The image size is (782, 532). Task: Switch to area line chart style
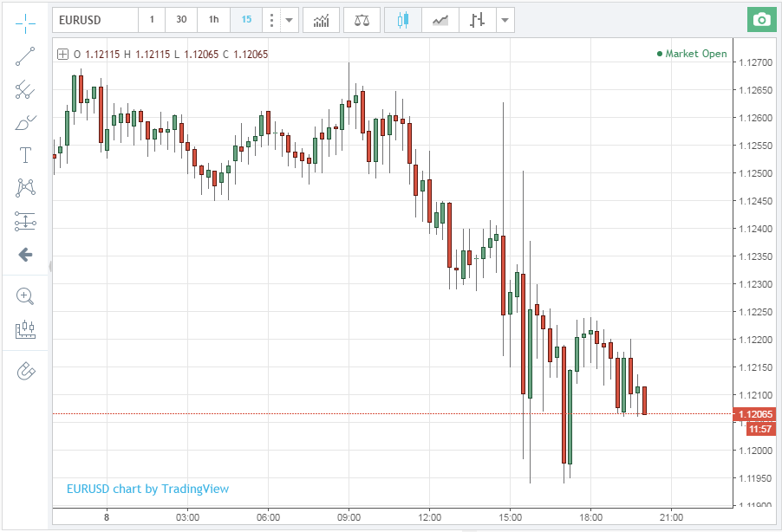pyautogui.click(x=440, y=20)
